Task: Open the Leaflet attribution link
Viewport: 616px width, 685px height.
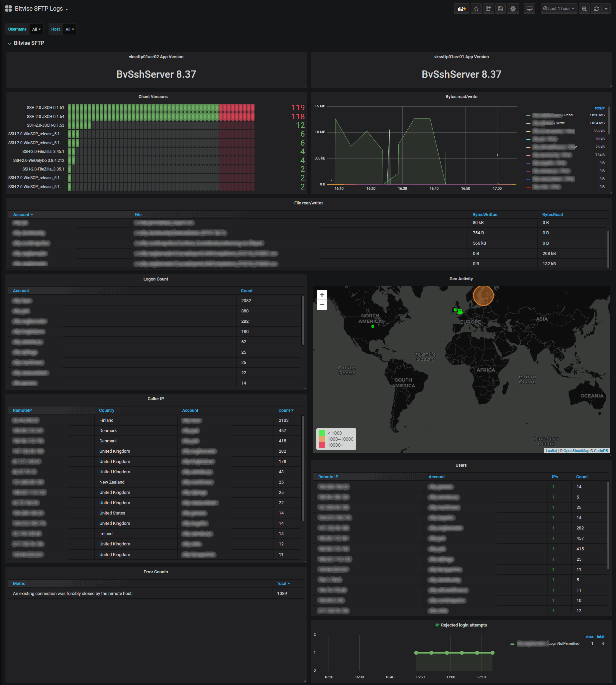Action: pyautogui.click(x=551, y=451)
